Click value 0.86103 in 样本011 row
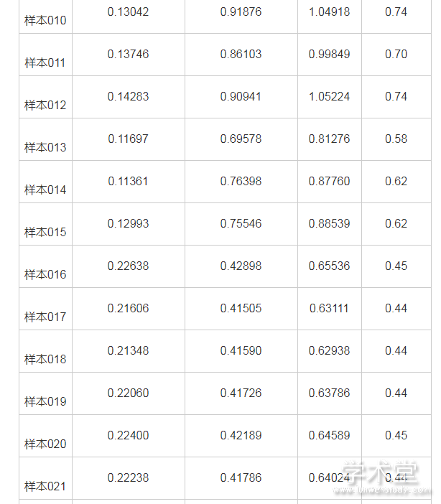 (241, 54)
